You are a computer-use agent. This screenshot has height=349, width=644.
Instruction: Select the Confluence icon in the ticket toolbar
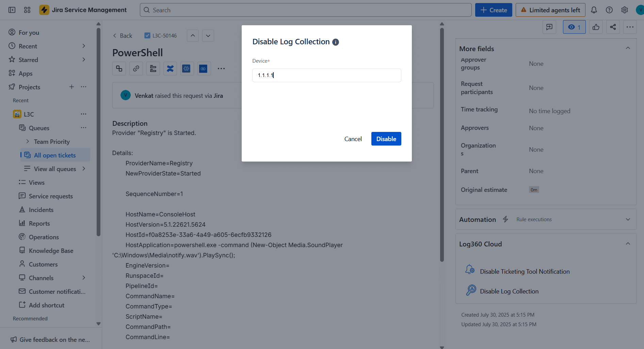click(170, 69)
